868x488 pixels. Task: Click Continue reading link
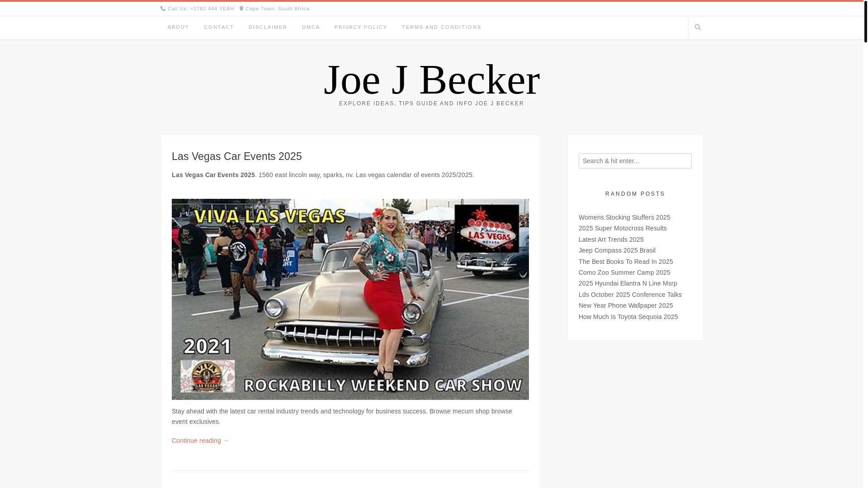(200, 441)
